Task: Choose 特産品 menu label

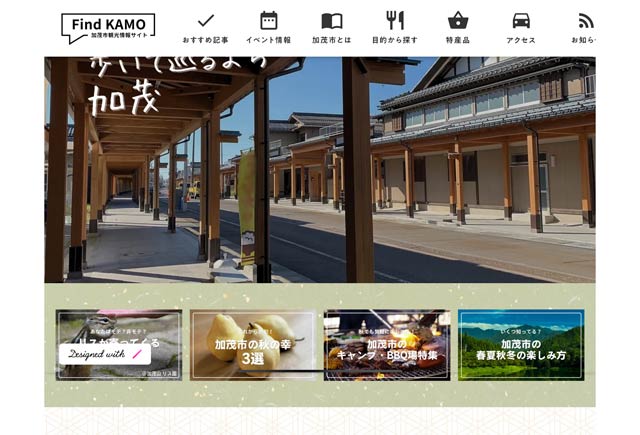Action: 458,40
